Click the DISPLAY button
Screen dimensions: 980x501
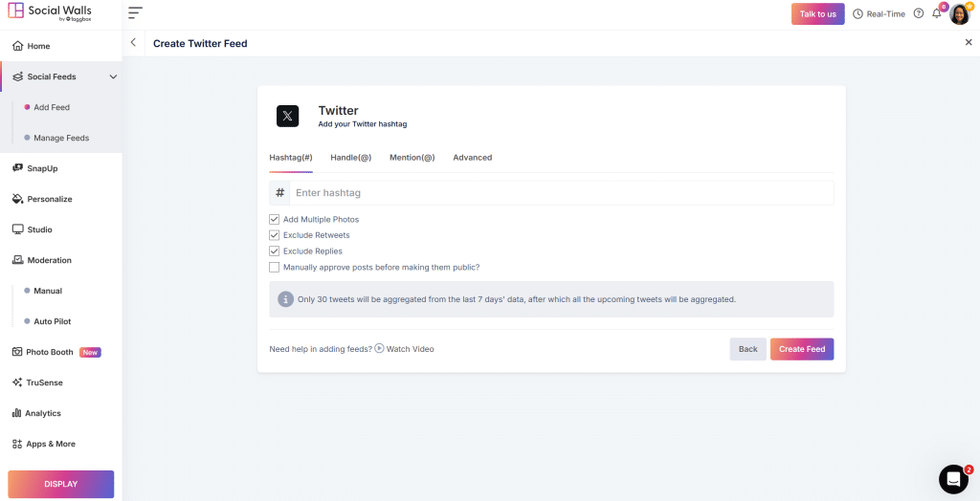(60, 484)
